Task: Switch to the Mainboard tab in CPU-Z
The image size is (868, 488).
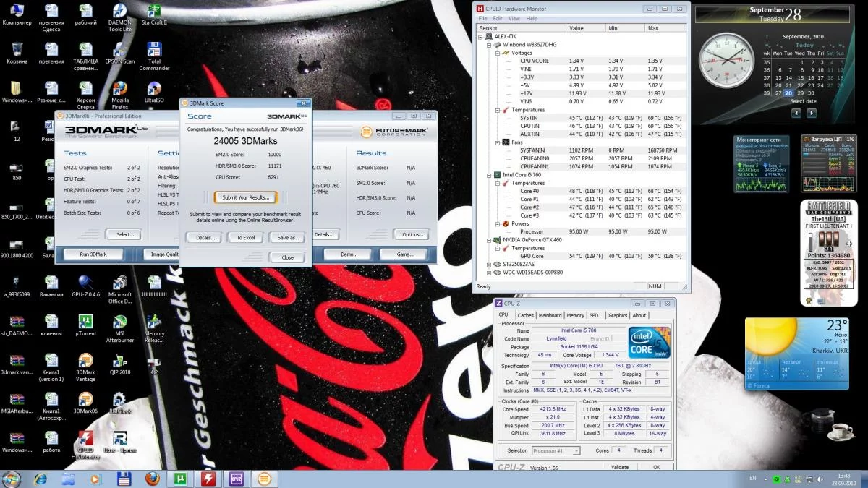Action: (550, 315)
